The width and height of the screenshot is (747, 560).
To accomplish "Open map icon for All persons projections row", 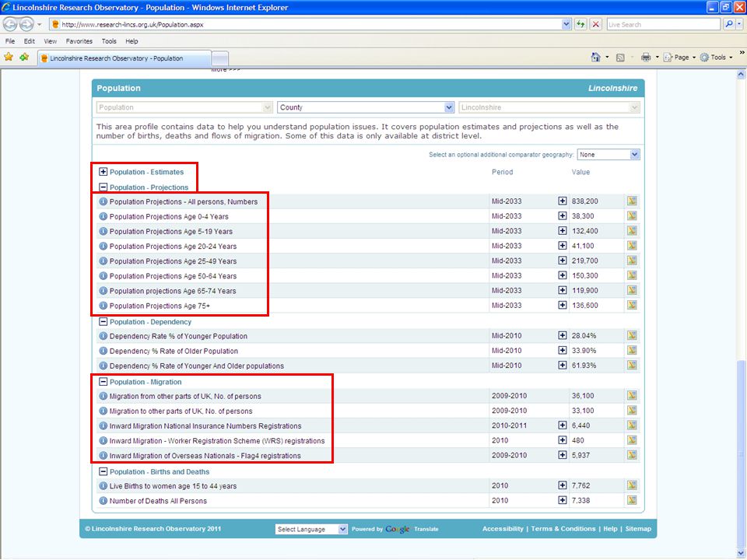I will [632, 201].
